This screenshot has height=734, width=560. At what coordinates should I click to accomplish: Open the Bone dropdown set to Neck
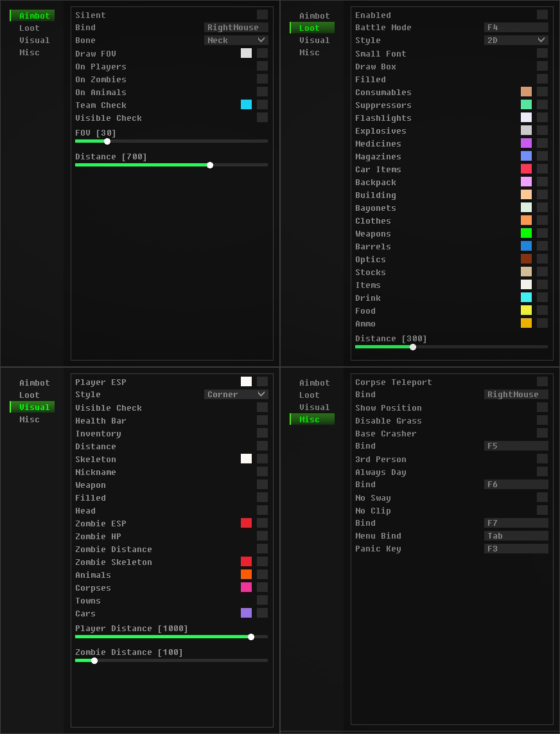coord(236,40)
